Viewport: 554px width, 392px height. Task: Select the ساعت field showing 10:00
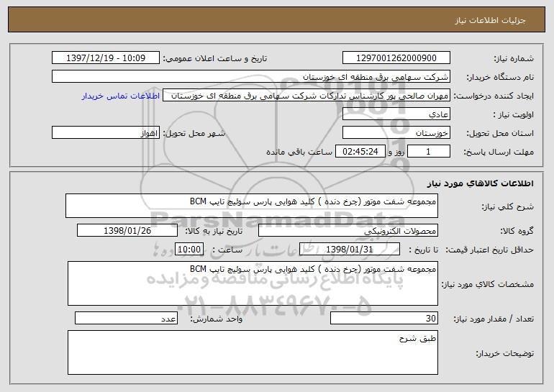pyautogui.click(x=190, y=250)
